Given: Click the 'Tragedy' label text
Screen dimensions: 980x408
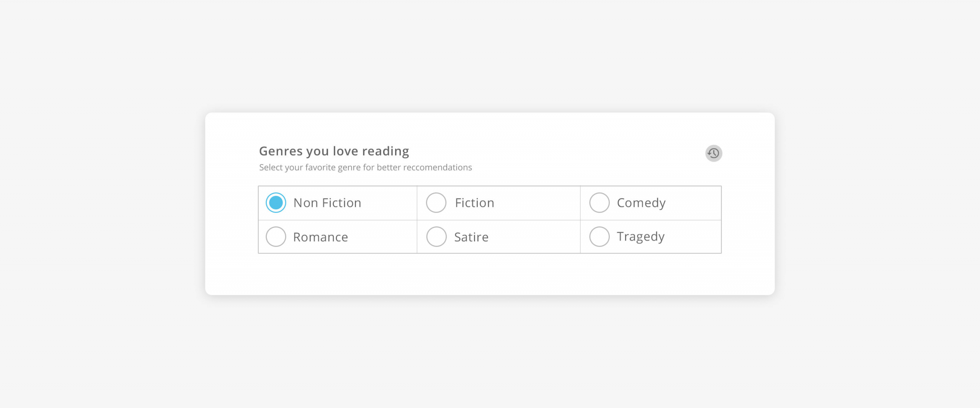Looking at the screenshot, I should click(640, 237).
